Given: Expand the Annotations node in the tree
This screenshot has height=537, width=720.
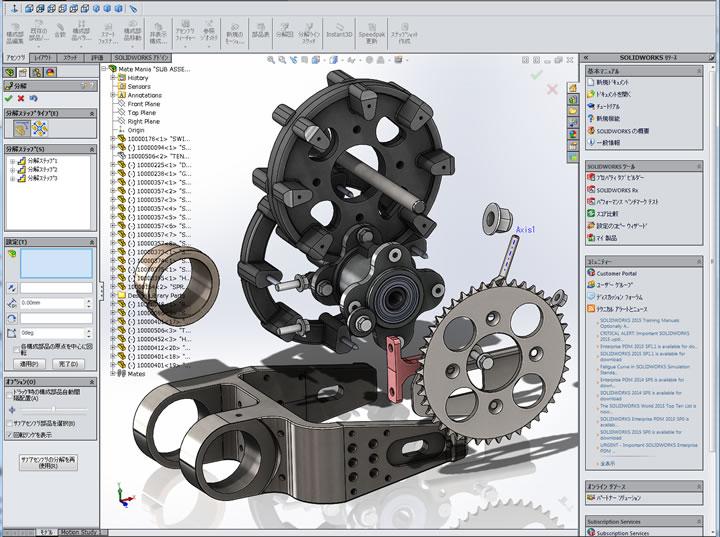Looking at the screenshot, I should point(113,95).
